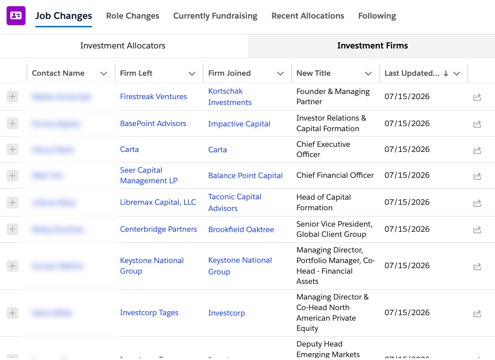Click New Title column header text
Screen dimensions: 495x360
click(313, 73)
